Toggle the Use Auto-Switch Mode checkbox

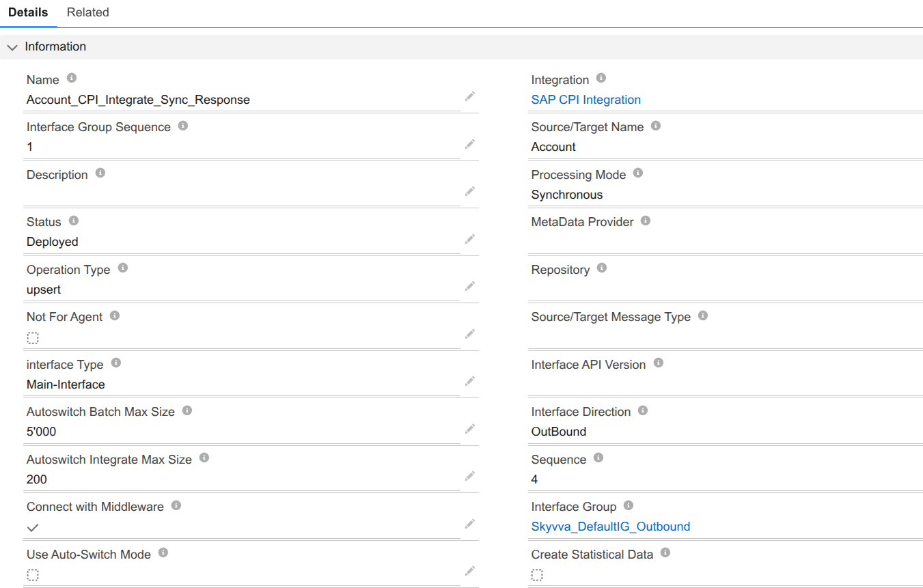pos(33,575)
